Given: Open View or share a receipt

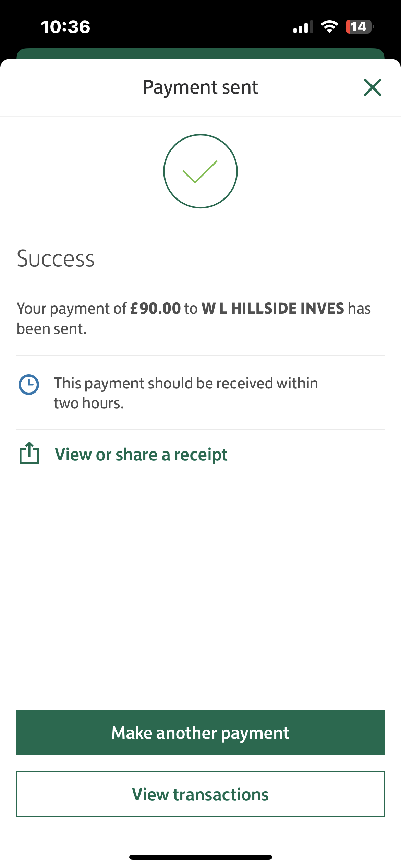Looking at the screenshot, I should [x=141, y=455].
